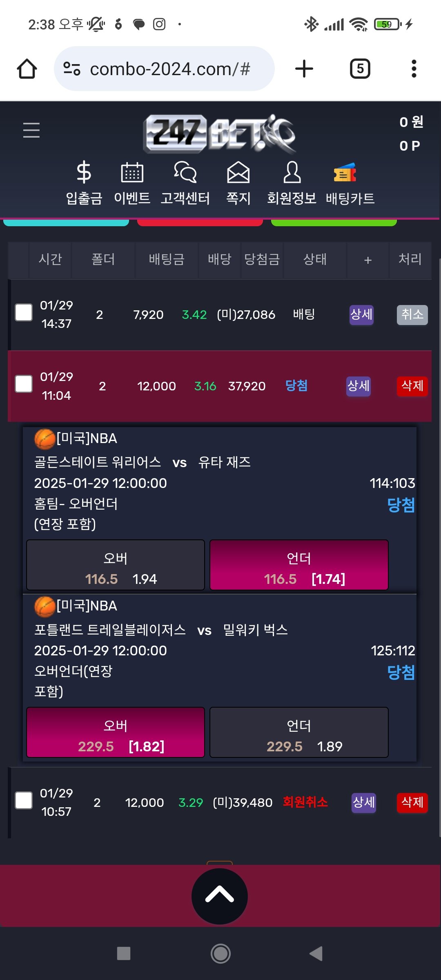Tap the 247BET logo
This screenshot has height=980, width=441.
(220, 134)
